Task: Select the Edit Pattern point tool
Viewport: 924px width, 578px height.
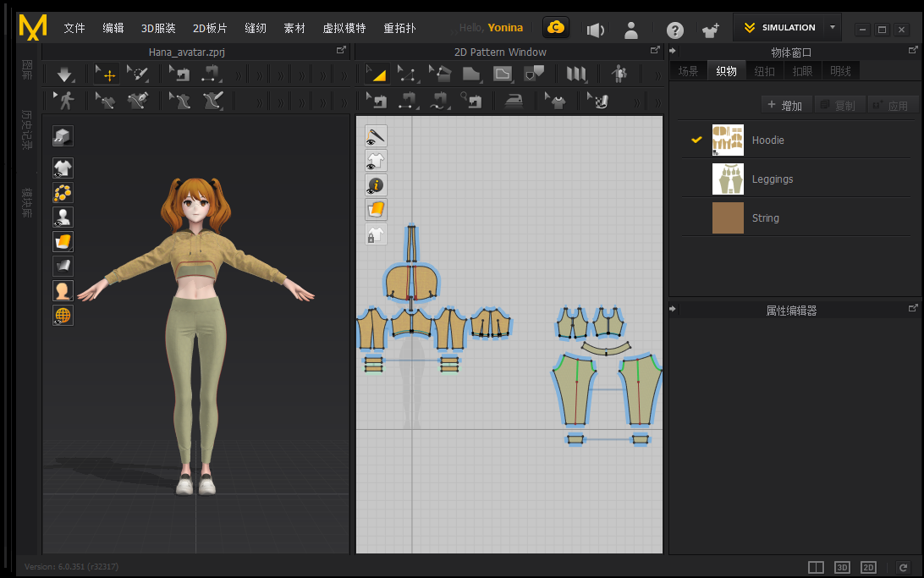Action: [x=407, y=74]
